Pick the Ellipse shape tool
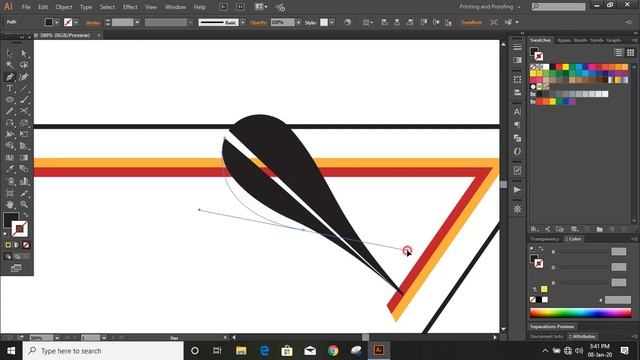 (10, 100)
